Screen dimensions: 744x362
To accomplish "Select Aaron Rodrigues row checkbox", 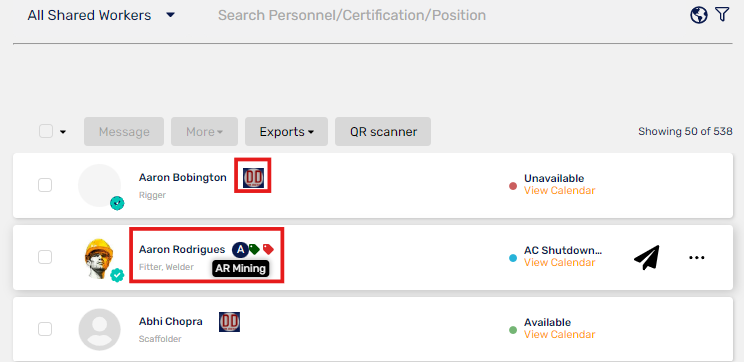I will [45, 257].
